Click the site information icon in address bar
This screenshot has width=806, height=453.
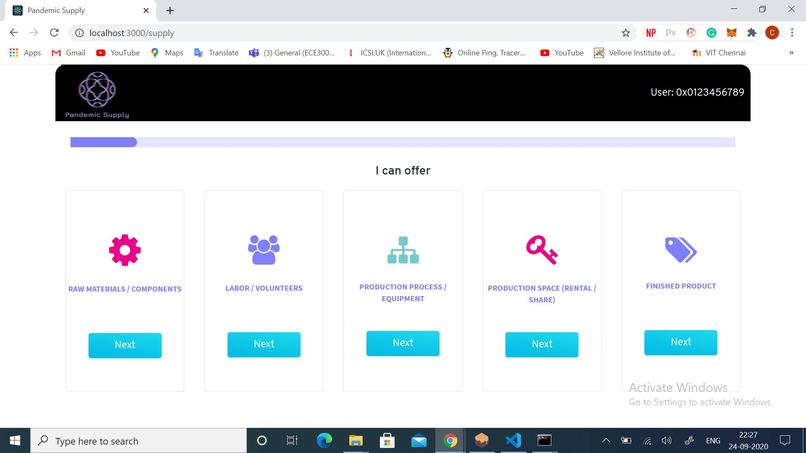pyautogui.click(x=79, y=33)
